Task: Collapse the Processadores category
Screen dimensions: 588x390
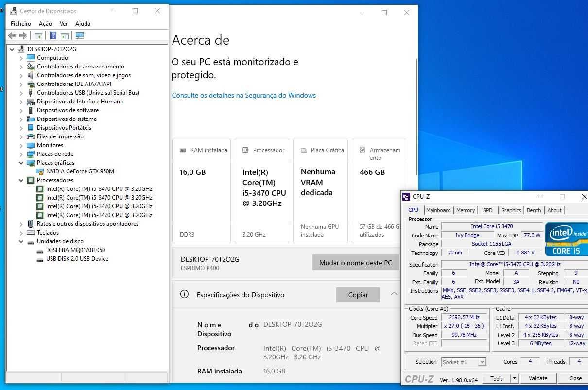Action: 21,180
